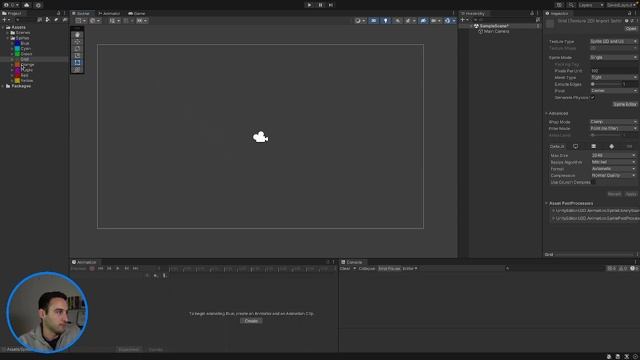Toggle Generate Physics Shape checkbox
The height and width of the screenshot is (360, 640).
[x=592, y=98]
